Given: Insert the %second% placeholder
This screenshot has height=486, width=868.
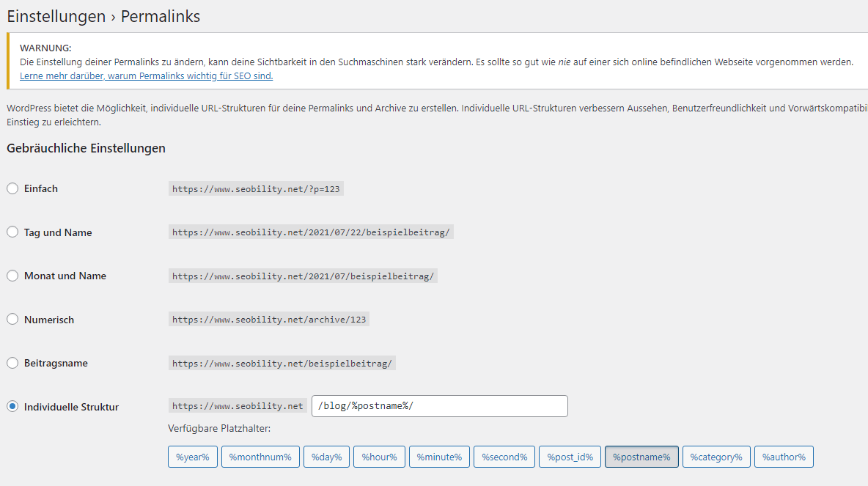Looking at the screenshot, I should (504, 457).
